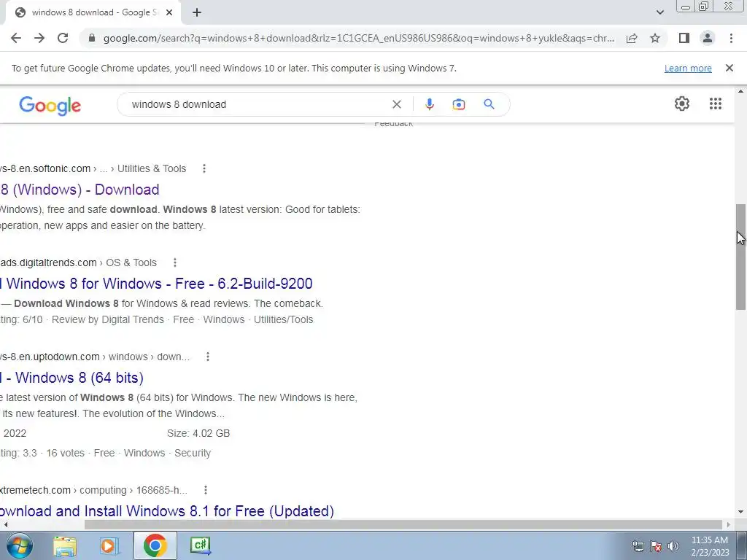The height and width of the screenshot is (560, 747).
Task: Click the 'Size: 4.02 GB' text
Action: click(198, 433)
